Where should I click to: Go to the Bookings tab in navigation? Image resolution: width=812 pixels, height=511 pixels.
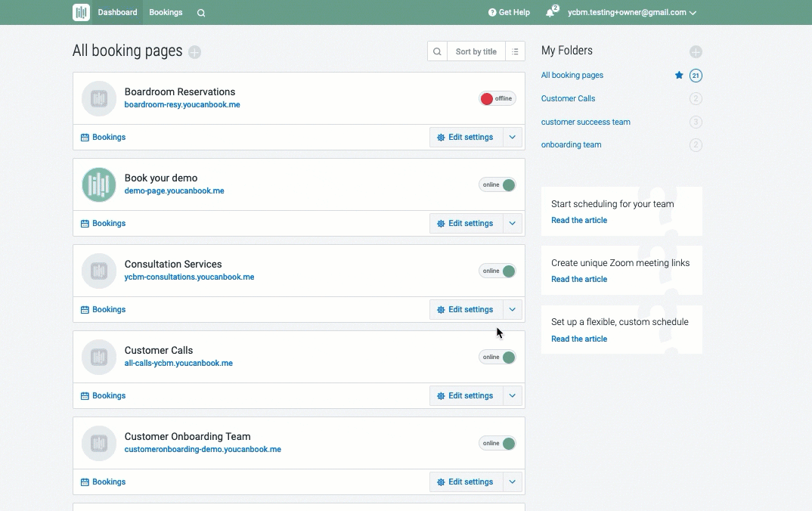tap(166, 12)
